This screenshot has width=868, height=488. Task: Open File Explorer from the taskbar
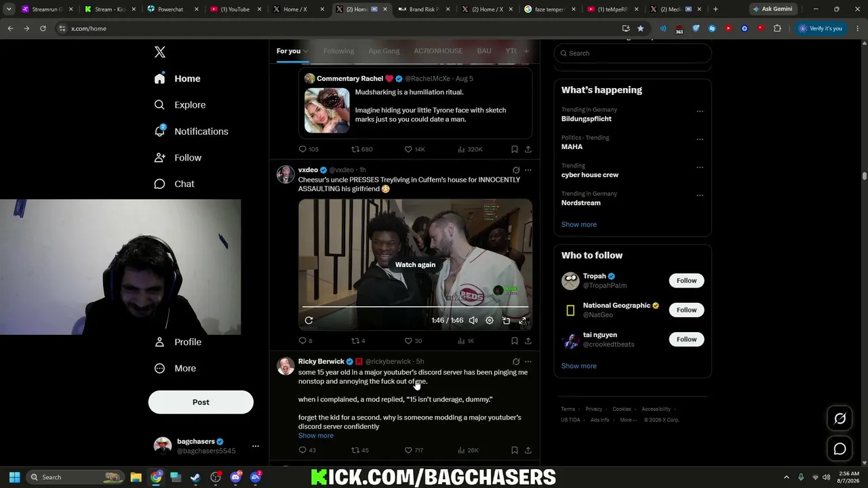point(136,477)
